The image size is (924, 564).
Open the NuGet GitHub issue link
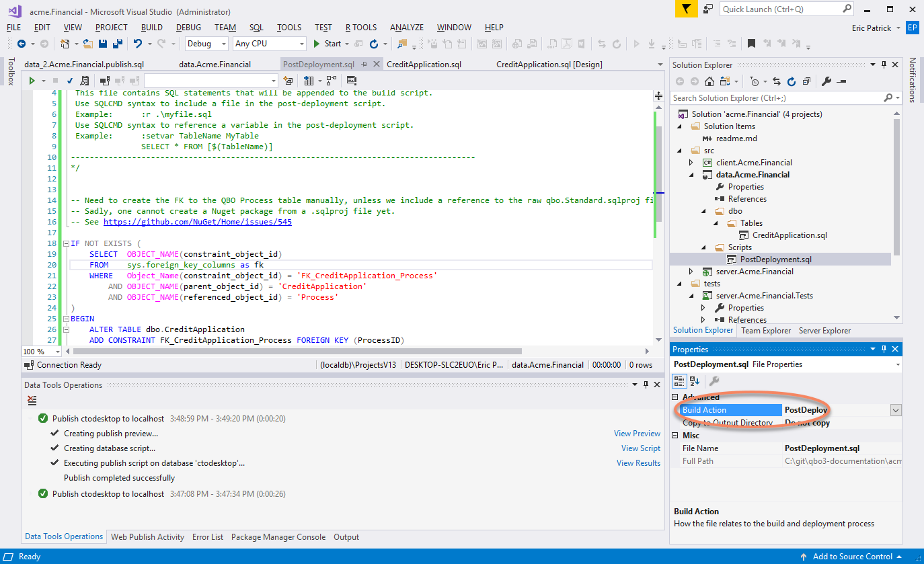click(x=197, y=222)
